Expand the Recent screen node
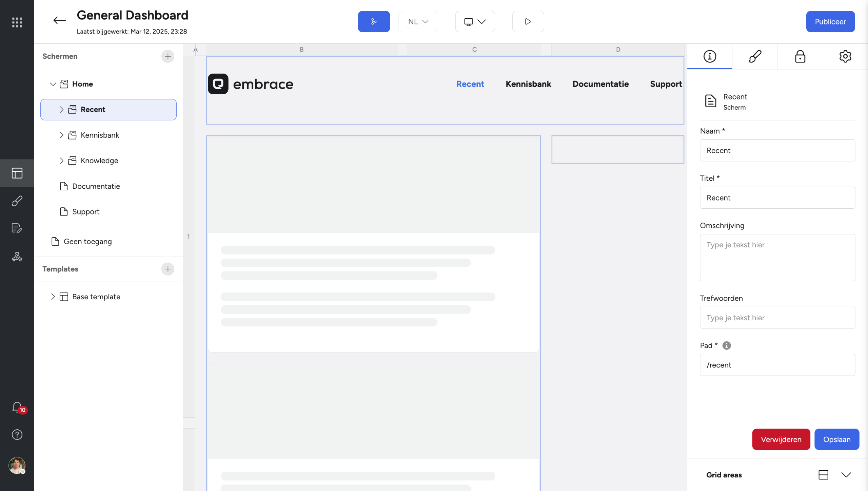The image size is (868, 491). [61, 110]
